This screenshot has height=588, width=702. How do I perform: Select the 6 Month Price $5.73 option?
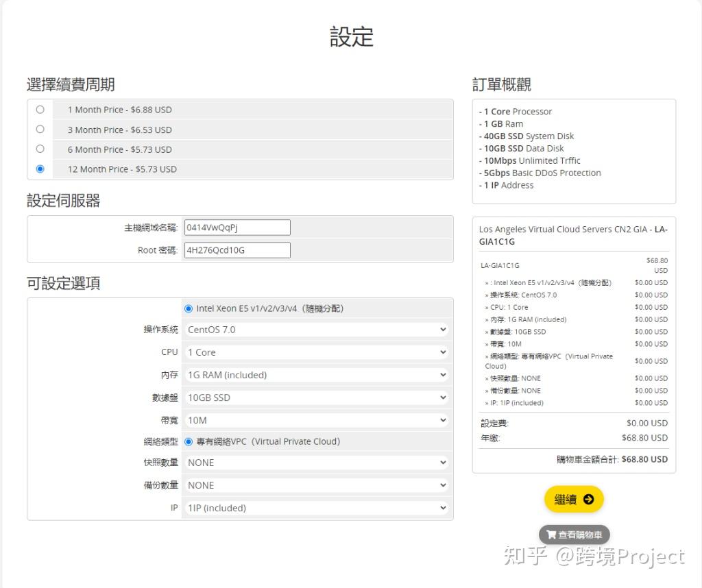[40, 149]
